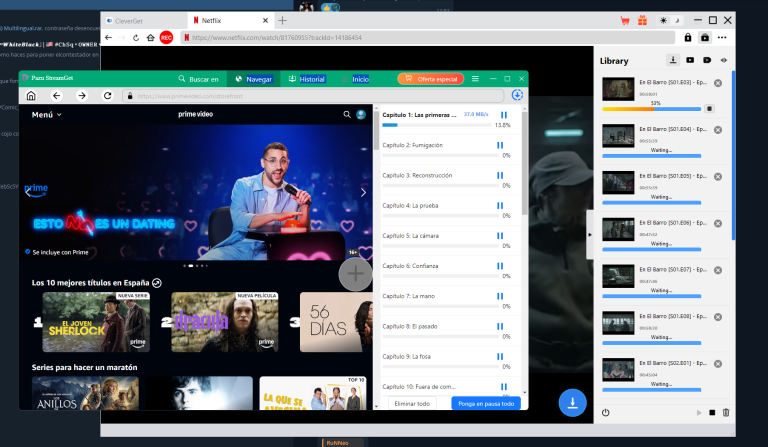Stop the En El Barro S01.E03 download
This screenshot has height=447, width=768.
(x=709, y=107)
